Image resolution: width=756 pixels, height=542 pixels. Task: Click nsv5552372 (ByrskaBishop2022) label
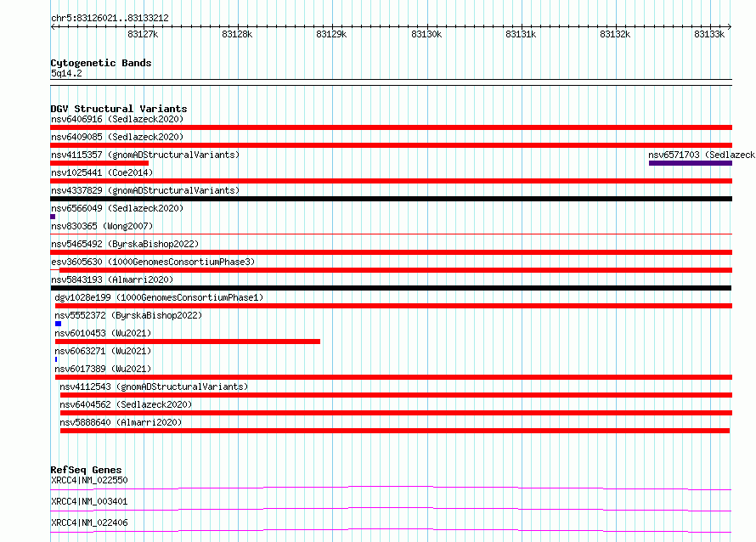tap(128, 315)
